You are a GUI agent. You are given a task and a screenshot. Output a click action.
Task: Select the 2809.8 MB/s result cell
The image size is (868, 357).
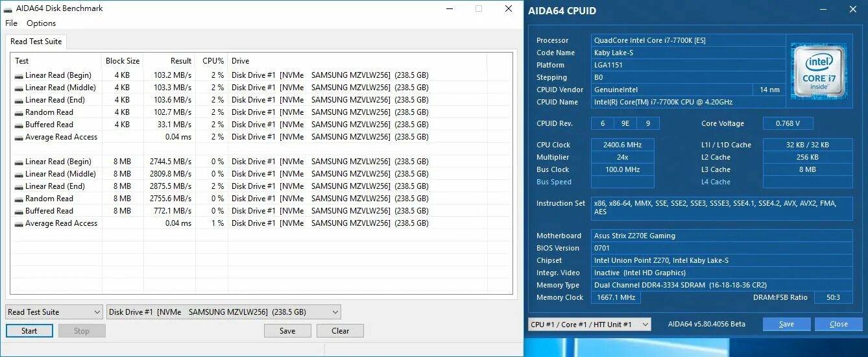pos(171,174)
